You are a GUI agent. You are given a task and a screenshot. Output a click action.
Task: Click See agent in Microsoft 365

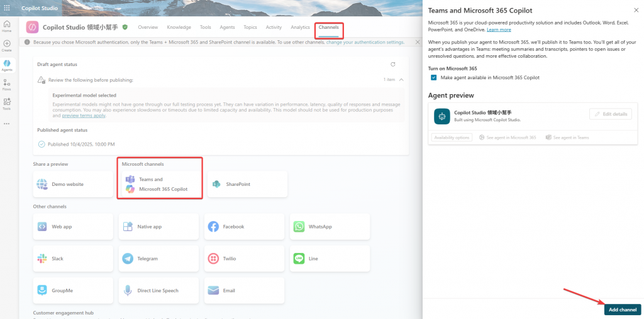tap(508, 138)
